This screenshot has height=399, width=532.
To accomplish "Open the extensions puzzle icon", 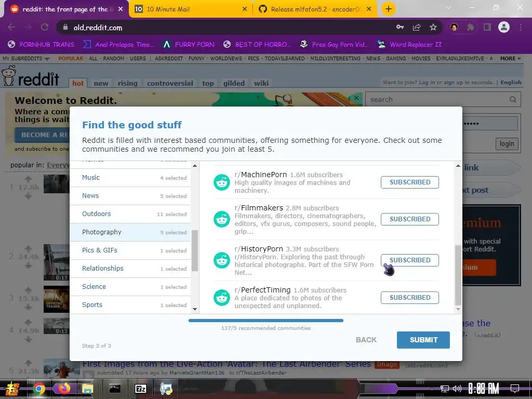I will pyautogui.click(x=471, y=28).
